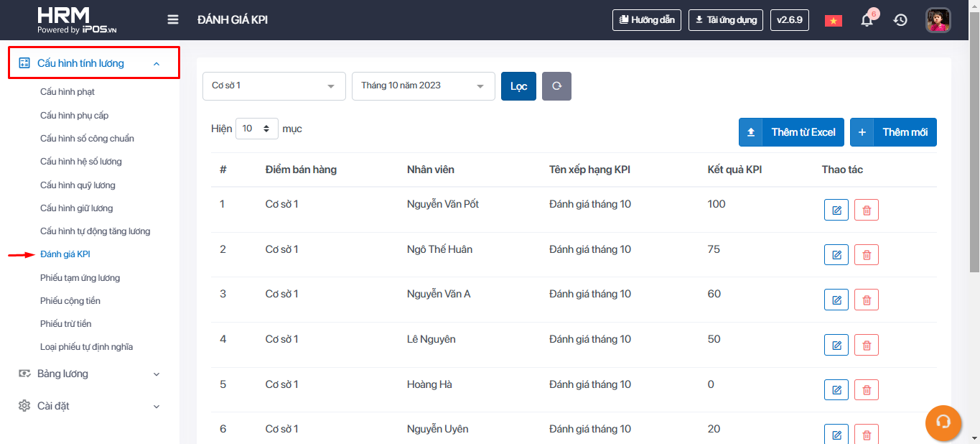Change the entries-per-page selector showing 10
Screen dimensions: 980x444
click(x=256, y=129)
